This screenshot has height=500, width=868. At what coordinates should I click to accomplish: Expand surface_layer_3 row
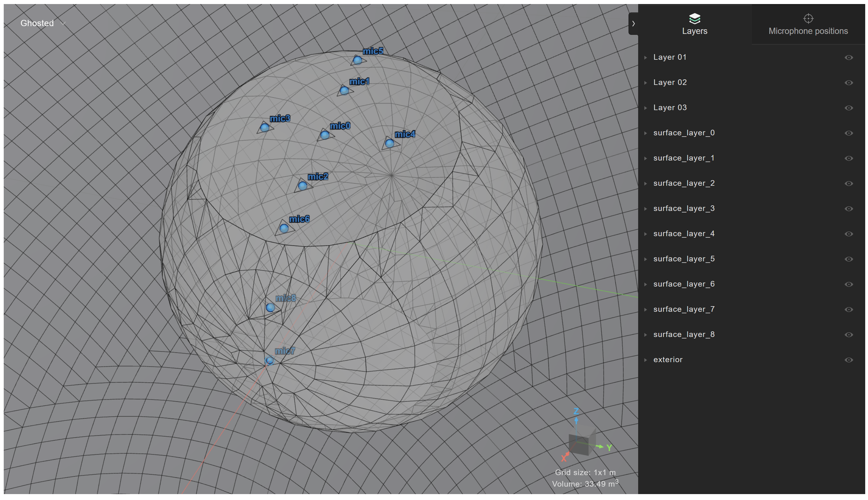[646, 209]
